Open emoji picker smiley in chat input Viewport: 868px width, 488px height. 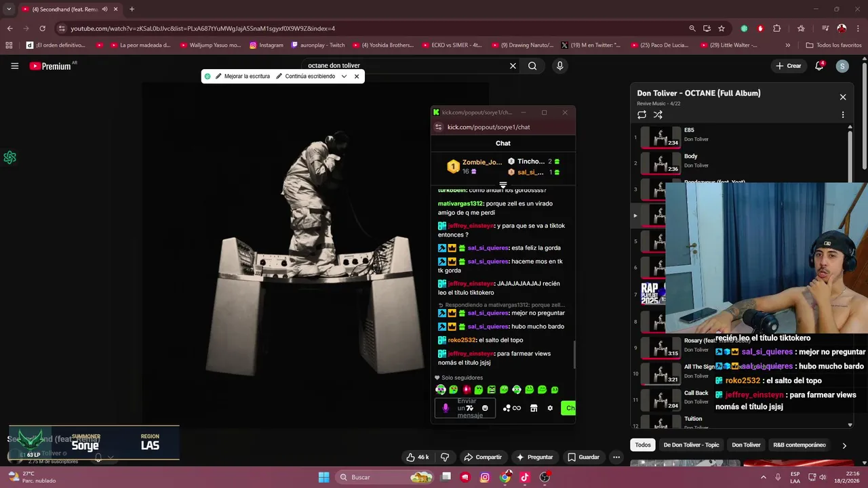[x=485, y=408]
